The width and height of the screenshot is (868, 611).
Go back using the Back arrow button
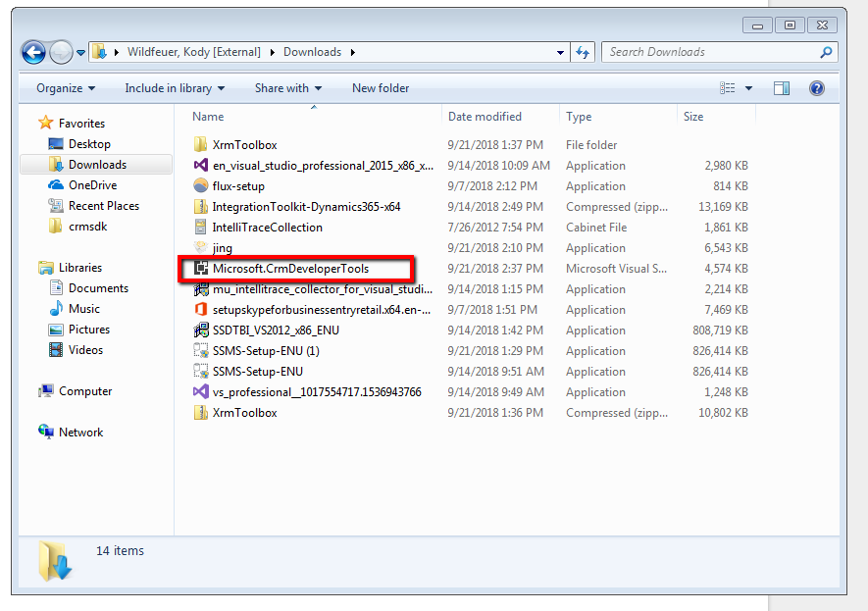(x=33, y=53)
